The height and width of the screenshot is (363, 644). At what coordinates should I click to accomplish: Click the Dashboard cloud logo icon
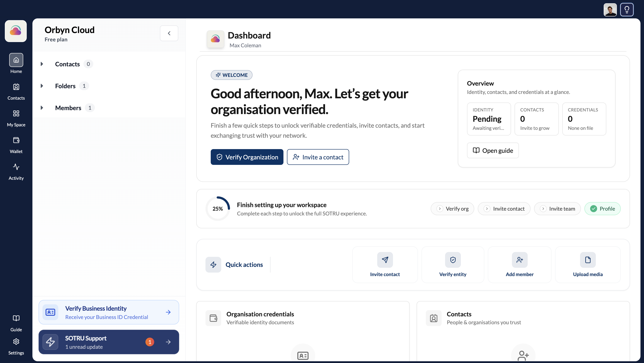click(x=215, y=39)
